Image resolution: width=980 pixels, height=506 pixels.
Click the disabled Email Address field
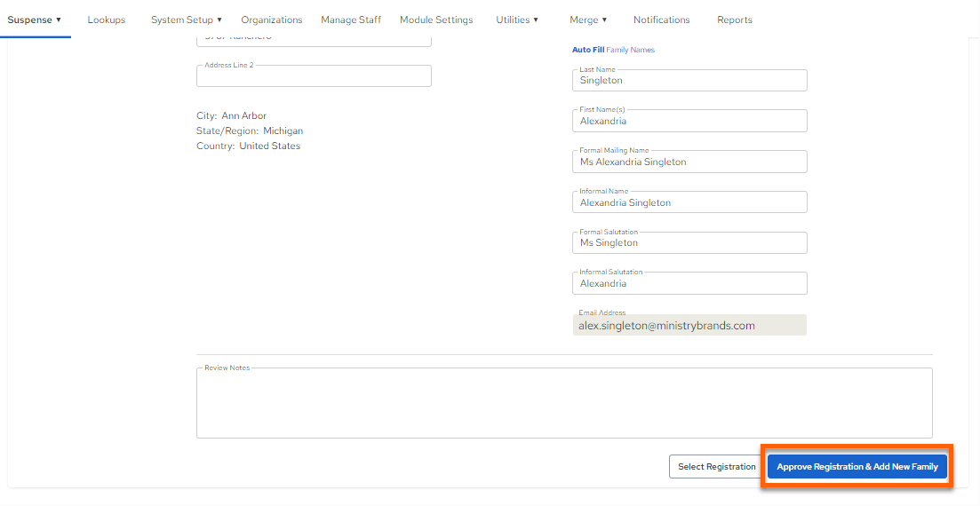689,325
